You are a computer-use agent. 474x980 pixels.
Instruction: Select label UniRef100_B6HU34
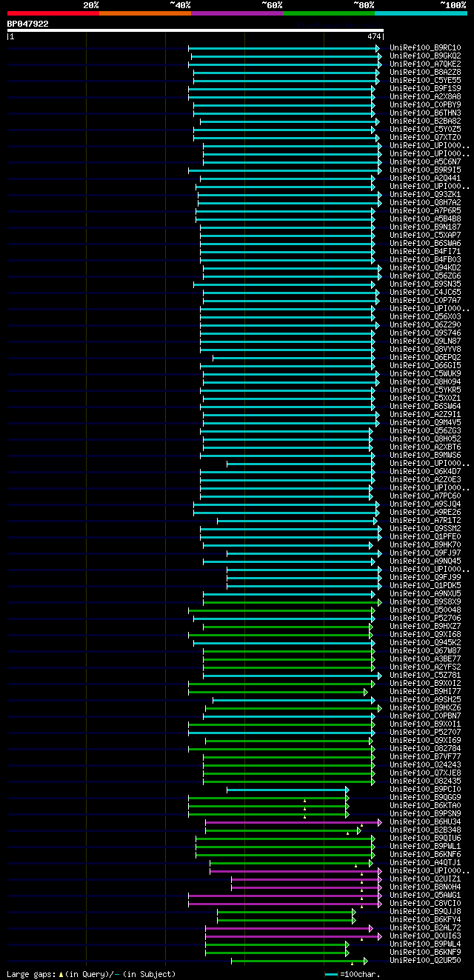[x=425, y=822]
